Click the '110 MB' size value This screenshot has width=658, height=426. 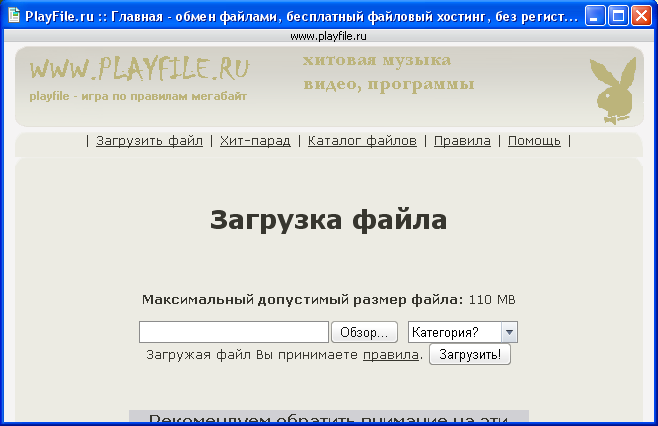(x=492, y=300)
